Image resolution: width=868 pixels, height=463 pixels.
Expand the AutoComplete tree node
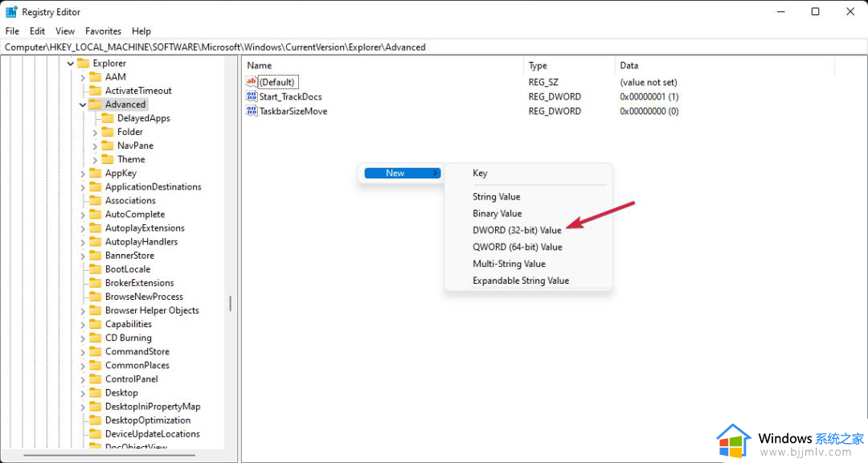pyautogui.click(x=83, y=215)
